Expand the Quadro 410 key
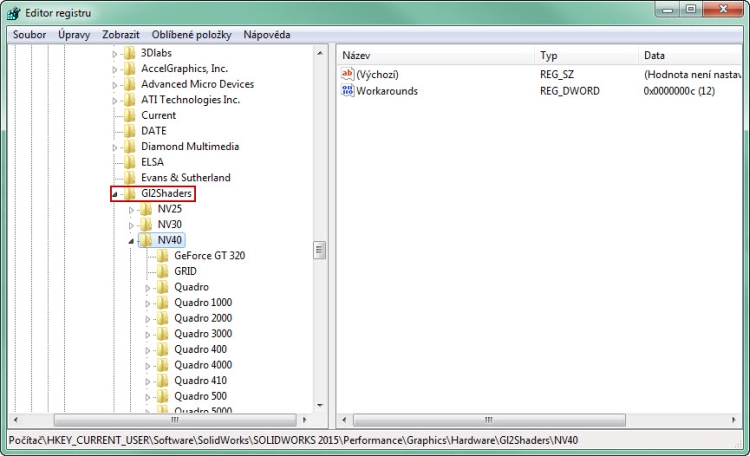 pyautogui.click(x=148, y=382)
